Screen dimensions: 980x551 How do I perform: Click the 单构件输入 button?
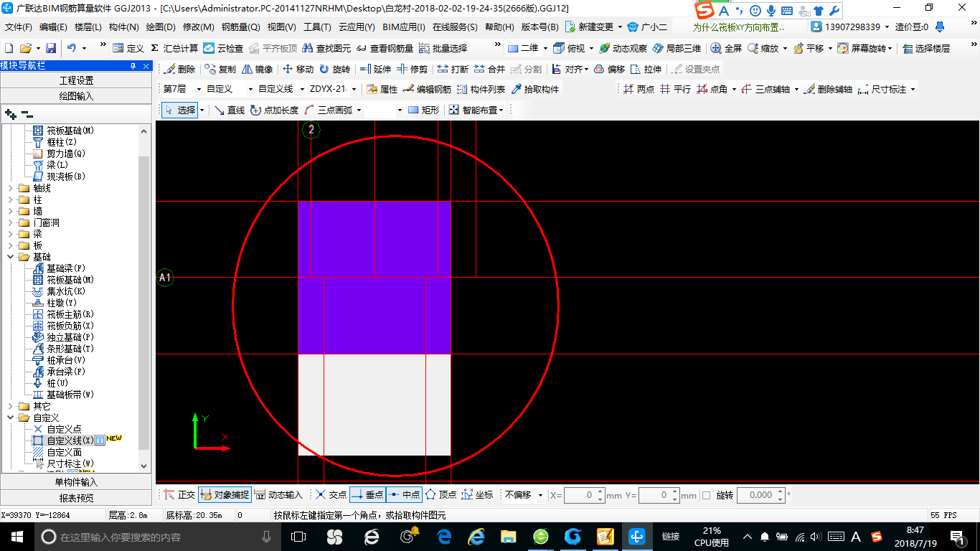76,482
